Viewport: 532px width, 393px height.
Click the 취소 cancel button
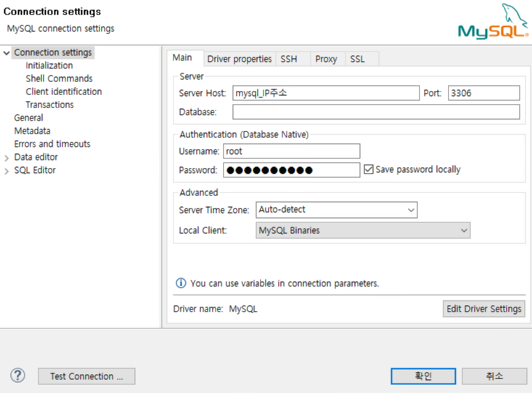[494, 376]
